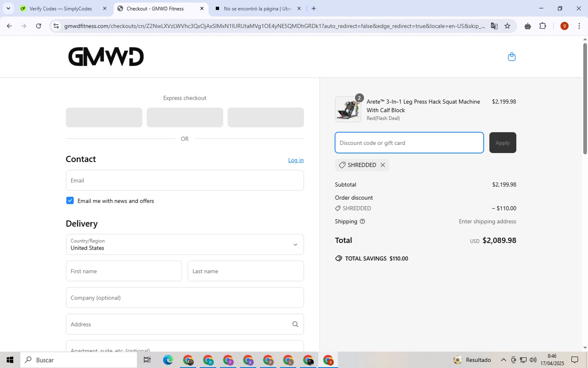Click the browser address bar URL

[274, 26]
